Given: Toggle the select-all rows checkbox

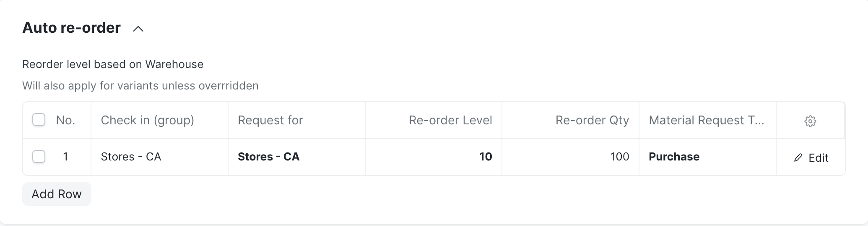Looking at the screenshot, I should [x=39, y=120].
